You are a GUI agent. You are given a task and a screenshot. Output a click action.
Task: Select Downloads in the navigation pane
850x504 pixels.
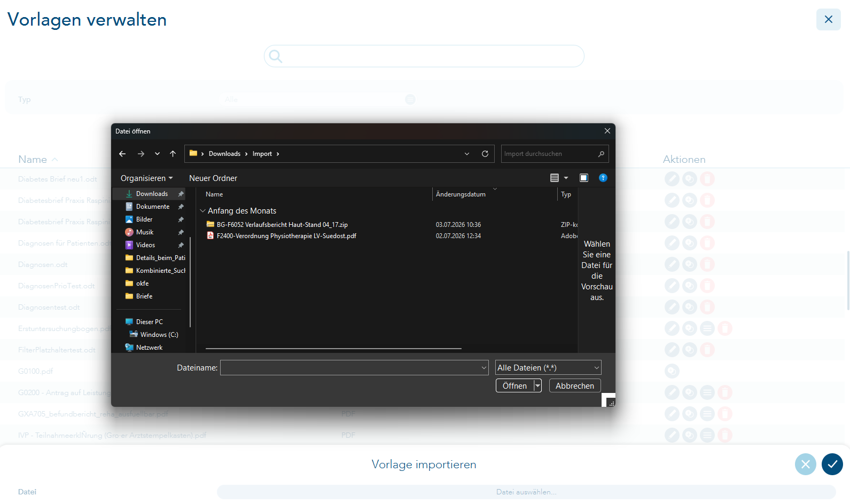coord(152,194)
